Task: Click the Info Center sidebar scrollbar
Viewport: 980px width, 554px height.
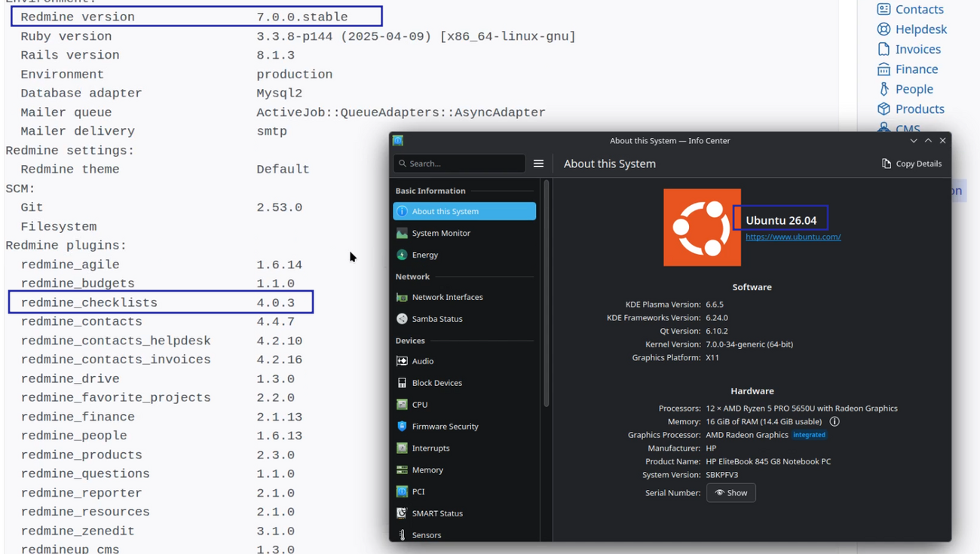Action: click(547, 294)
